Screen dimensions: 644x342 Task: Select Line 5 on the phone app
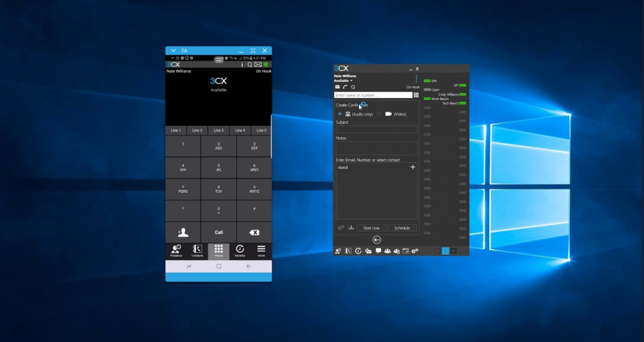click(x=261, y=130)
